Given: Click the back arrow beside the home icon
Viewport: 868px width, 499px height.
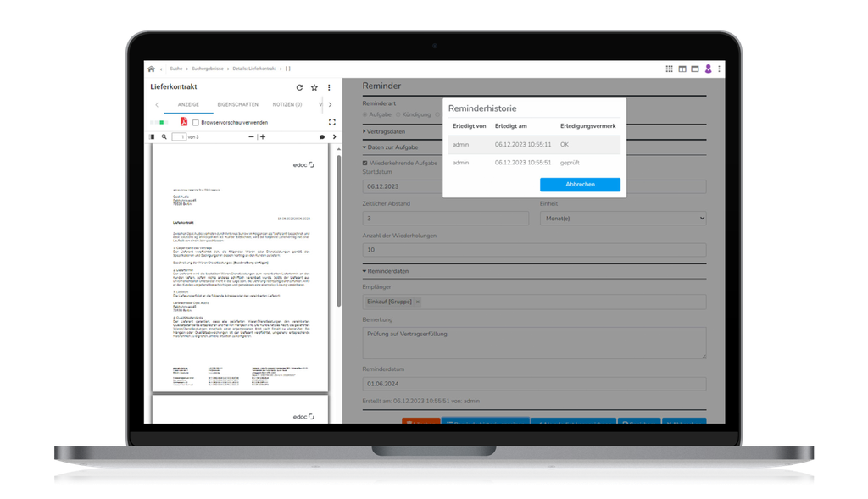Looking at the screenshot, I should 161,69.
